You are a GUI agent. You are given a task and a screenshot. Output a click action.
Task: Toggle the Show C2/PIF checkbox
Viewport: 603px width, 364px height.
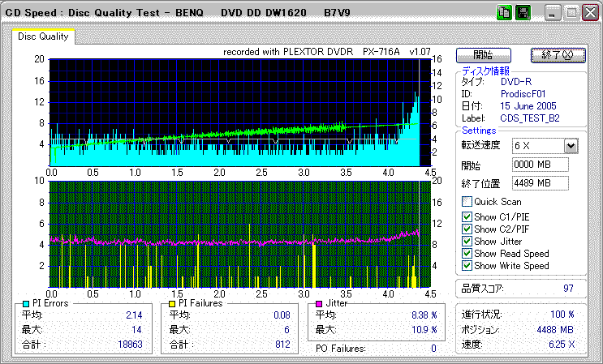(467, 229)
